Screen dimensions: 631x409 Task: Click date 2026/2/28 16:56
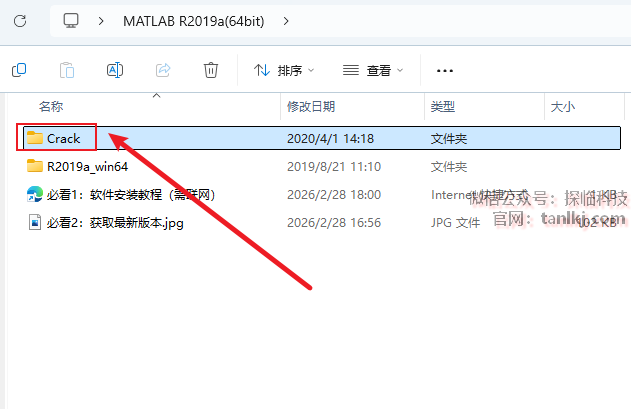coord(334,223)
